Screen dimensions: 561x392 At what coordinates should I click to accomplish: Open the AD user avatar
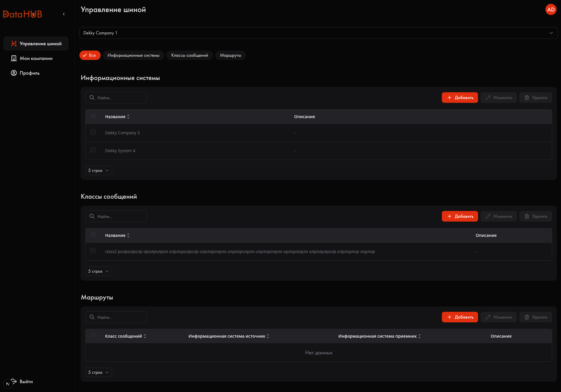click(x=551, y=9)
